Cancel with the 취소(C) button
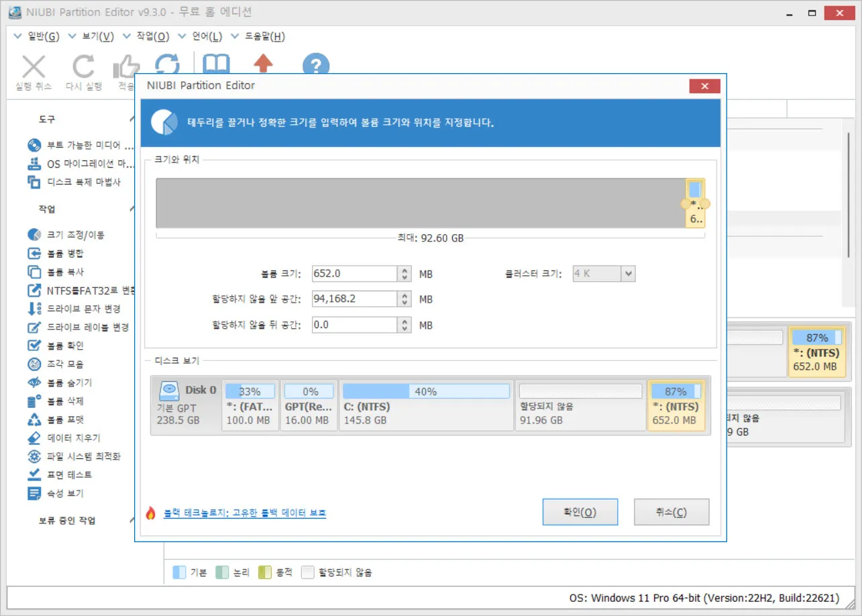 click(x=671, y=512)
